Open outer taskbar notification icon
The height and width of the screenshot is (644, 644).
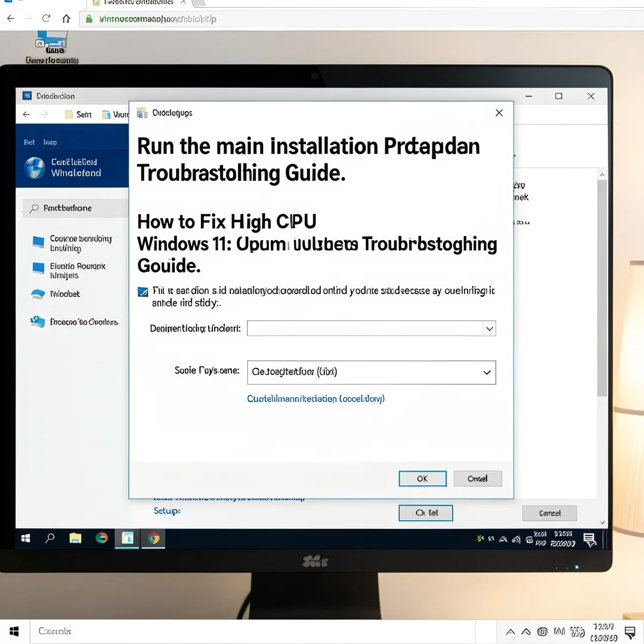tap(630, 631)
